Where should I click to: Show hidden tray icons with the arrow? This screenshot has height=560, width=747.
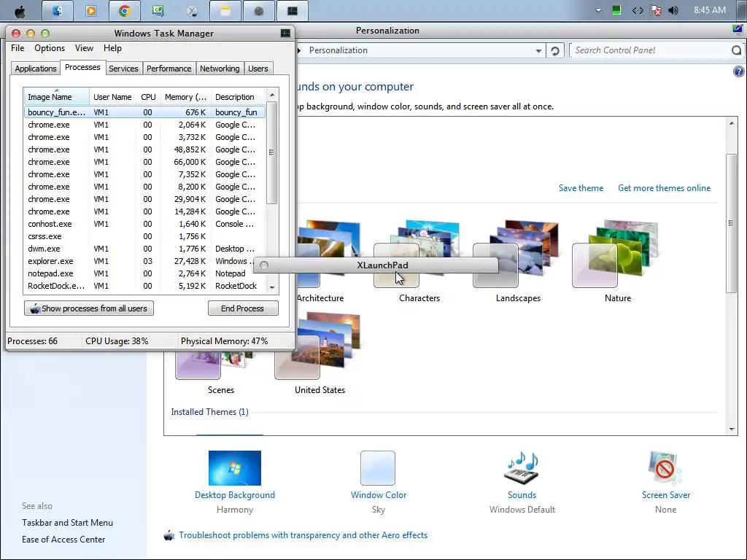[x=598, y=10]
